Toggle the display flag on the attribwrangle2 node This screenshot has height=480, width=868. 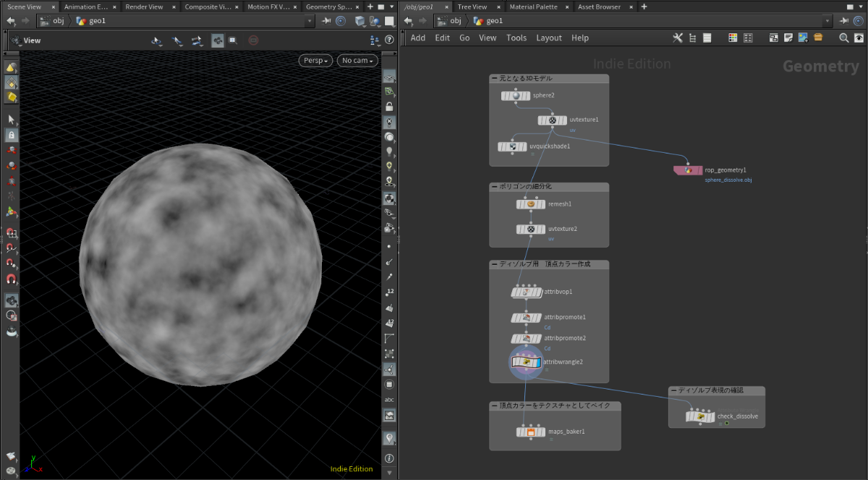[539, 363]
